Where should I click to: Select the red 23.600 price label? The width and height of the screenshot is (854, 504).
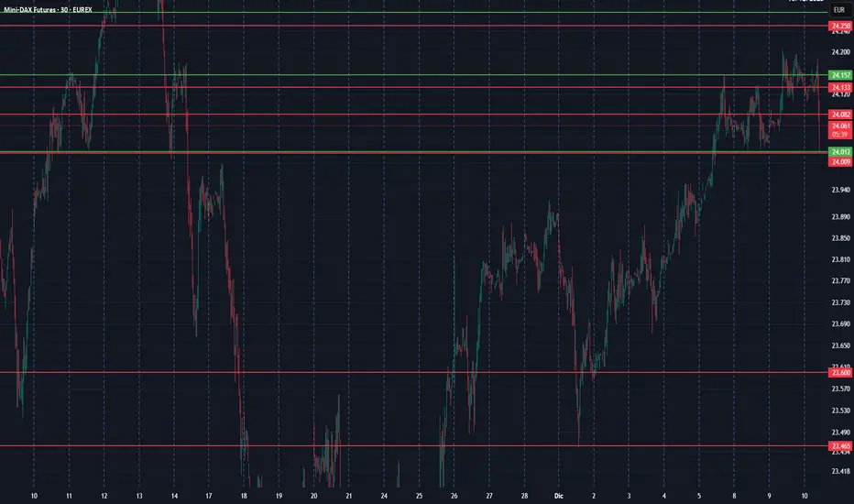(x=839, y=373)
